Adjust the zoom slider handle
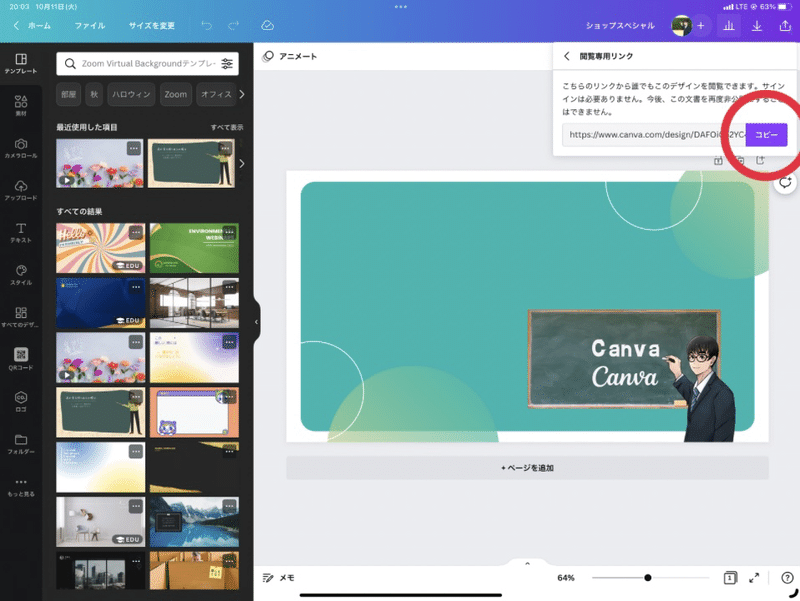The height and width of the screenshot is (601, 800). 647,578
